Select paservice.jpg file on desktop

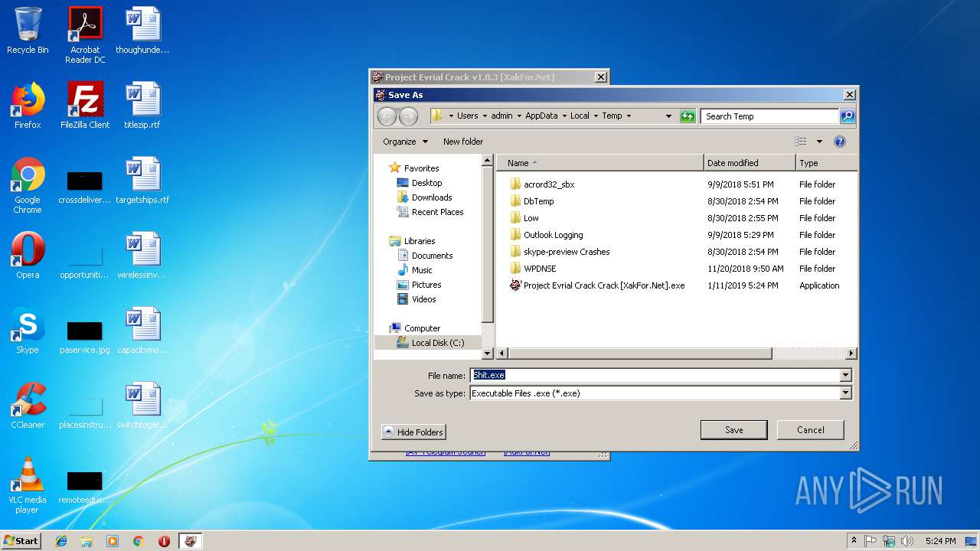[85, 337]
